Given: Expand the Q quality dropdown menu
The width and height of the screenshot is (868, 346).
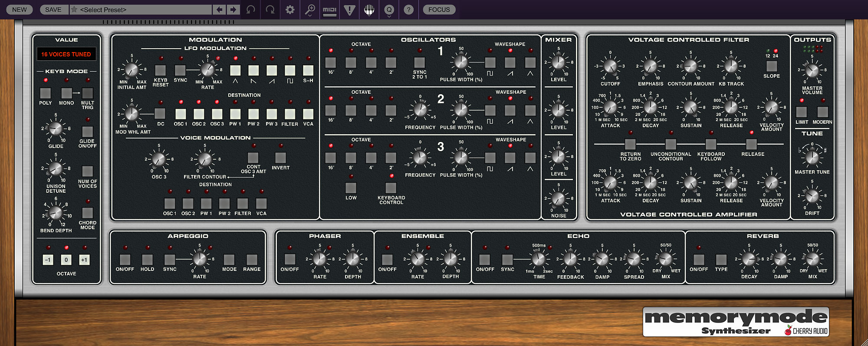Looking at the screenshot, I should [x=389, y=10].
